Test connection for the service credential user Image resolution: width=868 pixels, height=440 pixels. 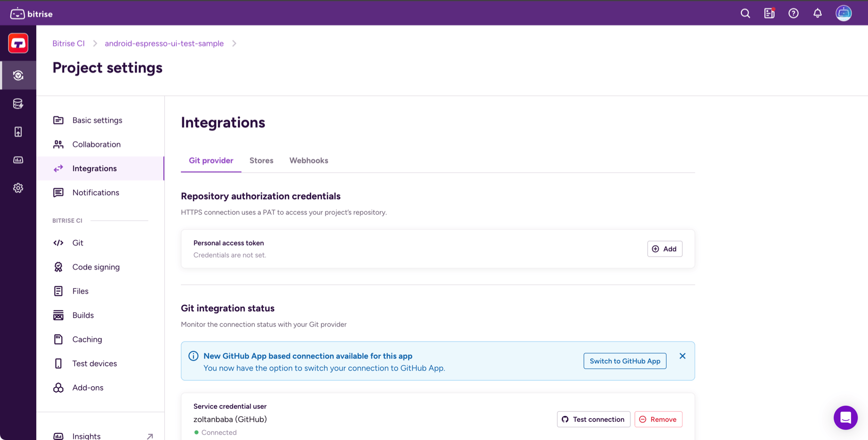click(593, 419)
